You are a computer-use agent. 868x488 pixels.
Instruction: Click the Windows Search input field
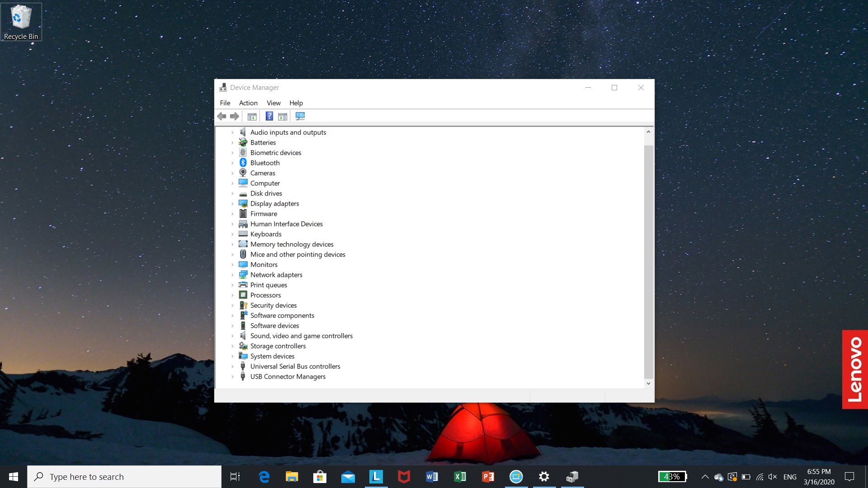(x=124, y=477)
